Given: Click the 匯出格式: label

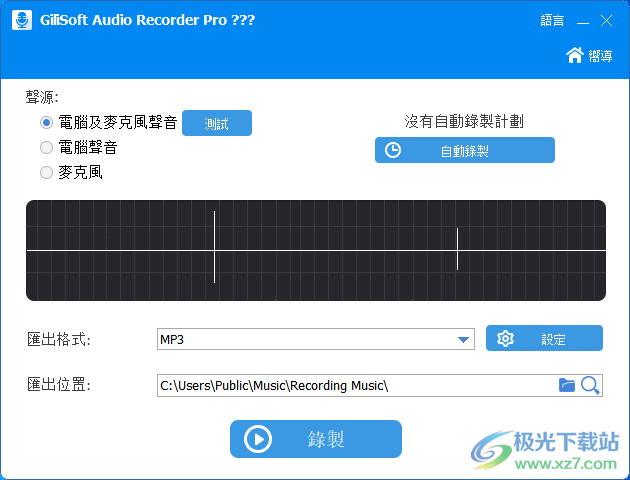Looking at the screenshot, I should tap(59, 339).
